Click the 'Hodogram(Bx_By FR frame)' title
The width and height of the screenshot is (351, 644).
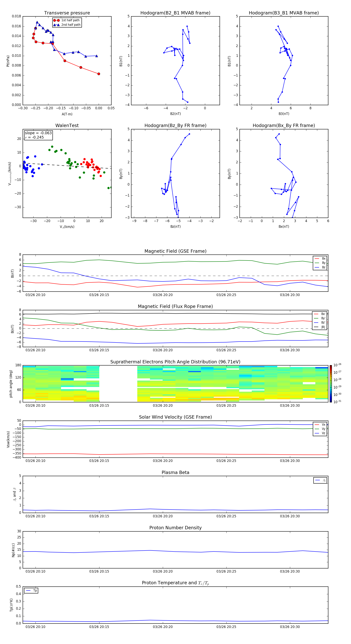[284, 125]
